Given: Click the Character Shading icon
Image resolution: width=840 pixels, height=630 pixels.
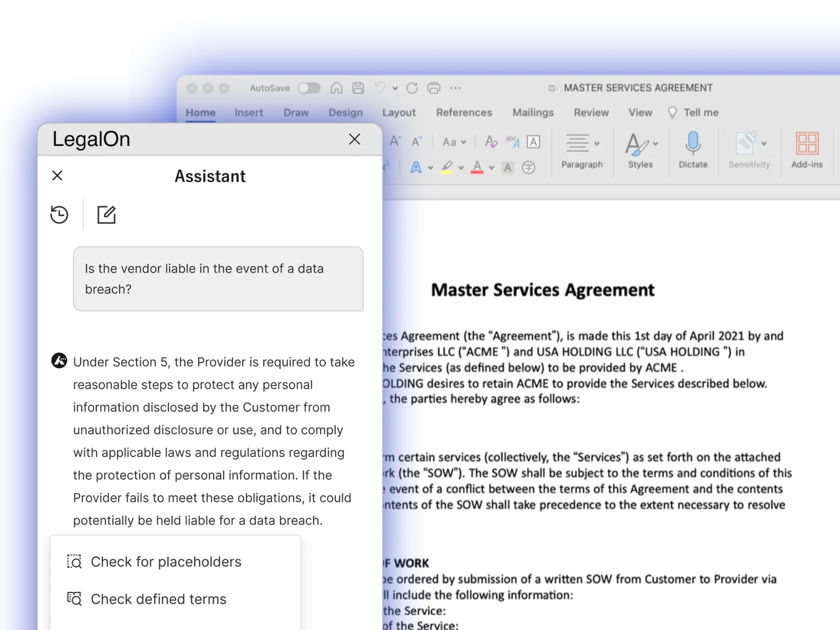Looking at the screenshot, I should pyautogui.click(x=508, y=167).
